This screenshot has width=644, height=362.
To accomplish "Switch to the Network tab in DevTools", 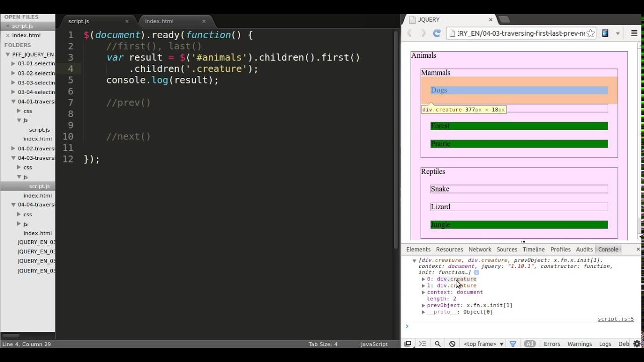I will [x=480, y=249].
